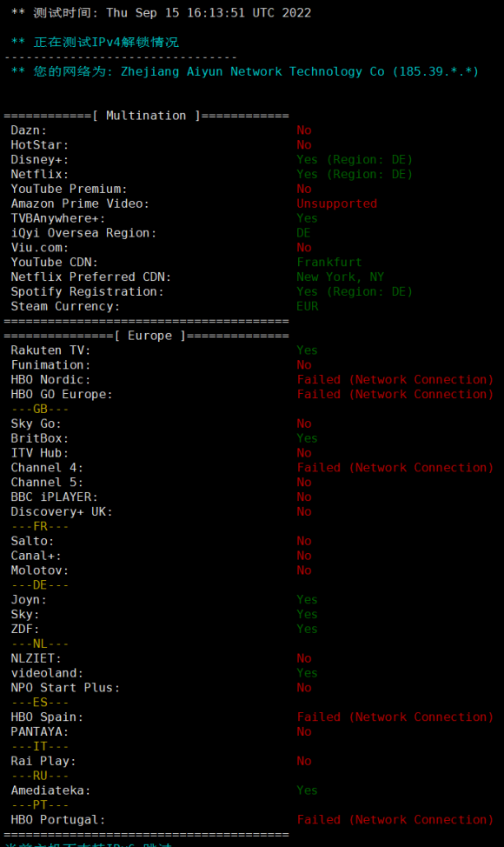Click the Frankfurt YouTube CDN value

click(x=329, y=263)
